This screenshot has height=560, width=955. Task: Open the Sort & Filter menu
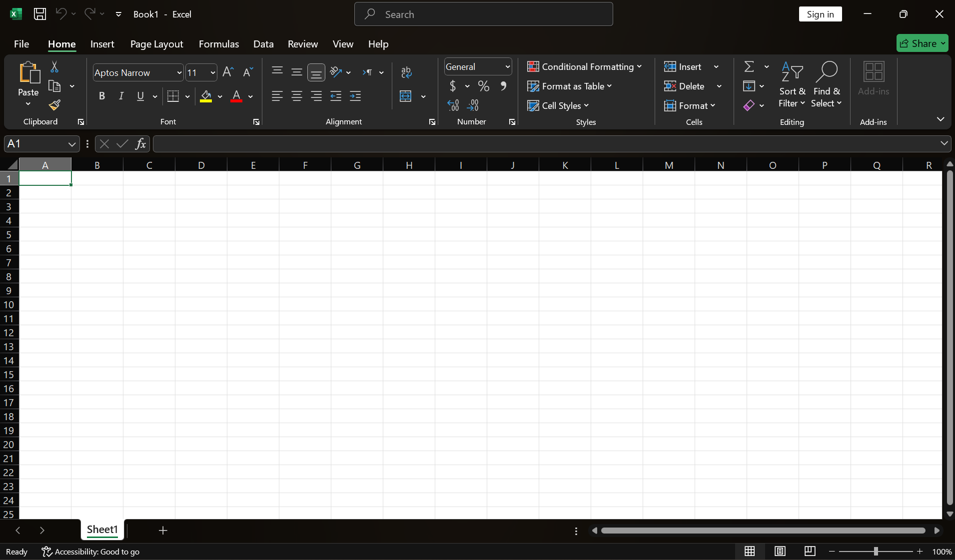pyautogui.click(x=792, y=84)
